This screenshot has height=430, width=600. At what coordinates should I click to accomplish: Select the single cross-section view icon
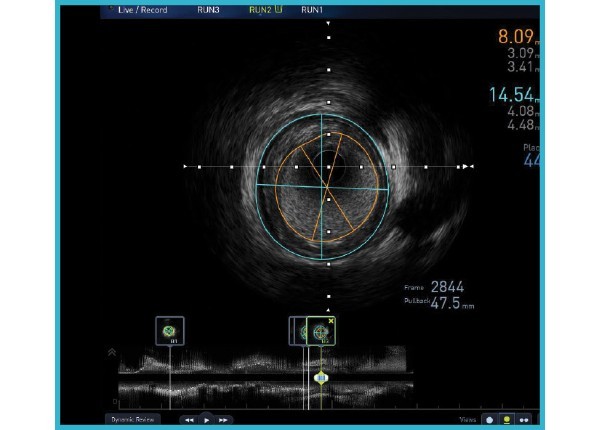point(489,420)
